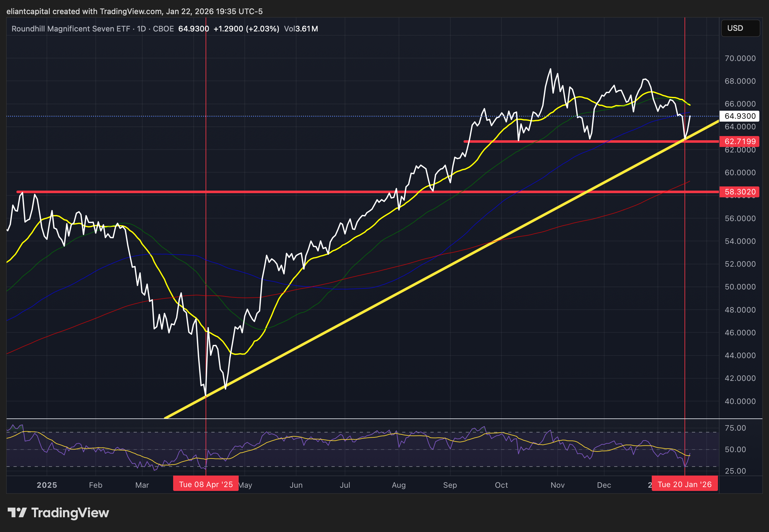
Task: Click the Vol 3.61M volume readout
Action: point(301,29)
